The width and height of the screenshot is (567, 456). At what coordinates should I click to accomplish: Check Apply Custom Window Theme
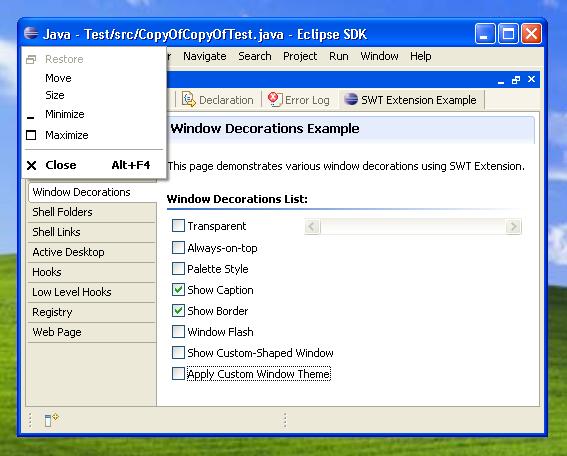tap(178, 374)
